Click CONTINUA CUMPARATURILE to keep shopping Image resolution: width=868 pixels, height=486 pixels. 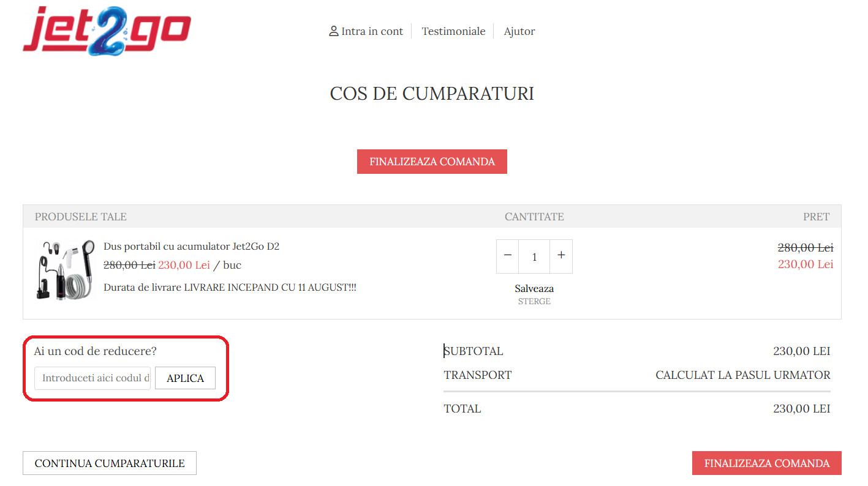(x=109, y=463)
